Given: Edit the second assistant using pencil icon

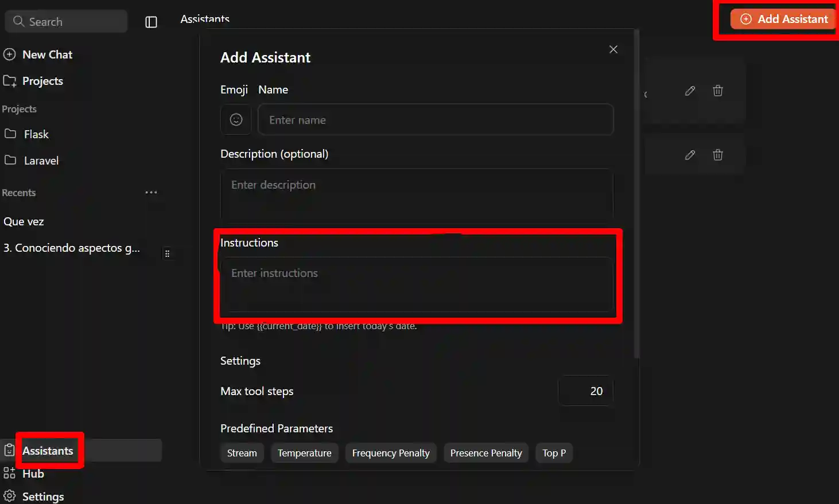Looking at the screenshot, I should pyautogui.click(x=690, y=155).
